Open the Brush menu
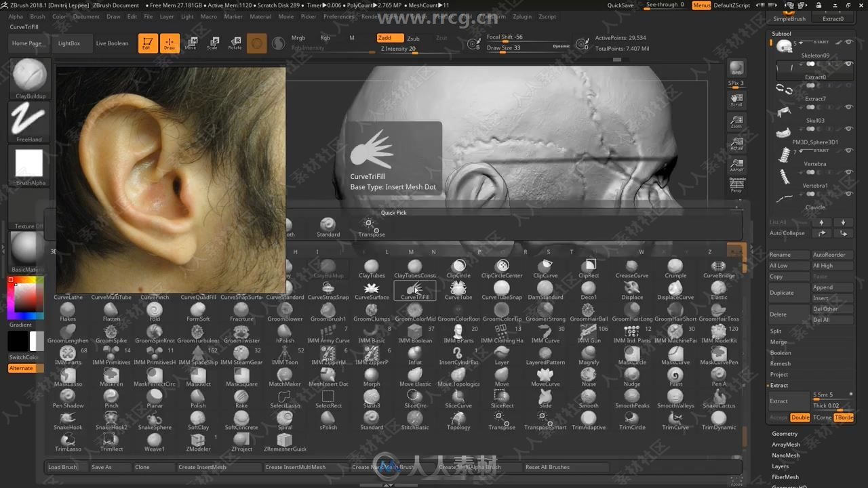The width and height of the screenshot is (868, 488). point(37,16)
